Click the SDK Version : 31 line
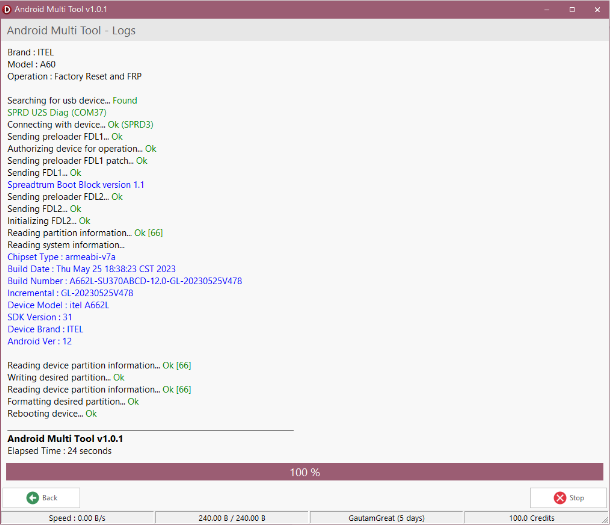Image resolution: width=616 pixels, height=528 pixels. tap(40, 319)
